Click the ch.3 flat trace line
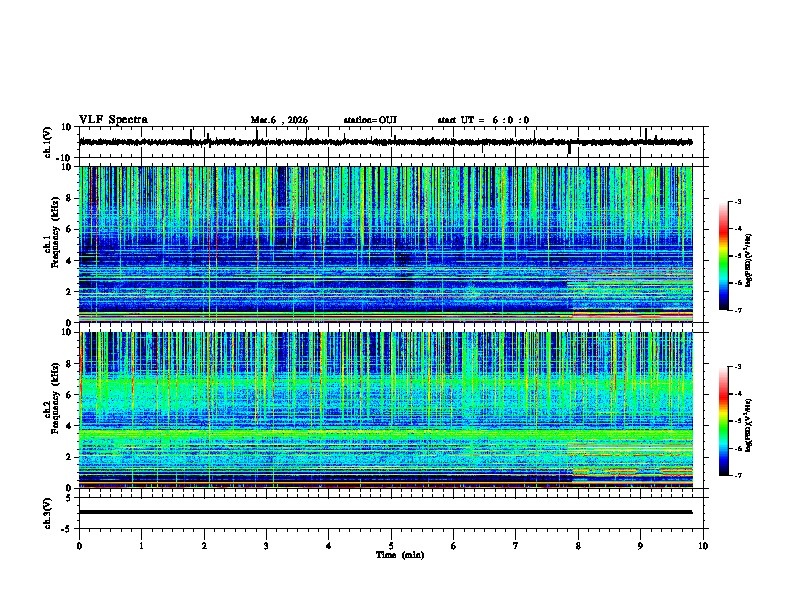Viewport: 792px width, 612px height. (x=385, y=512)
